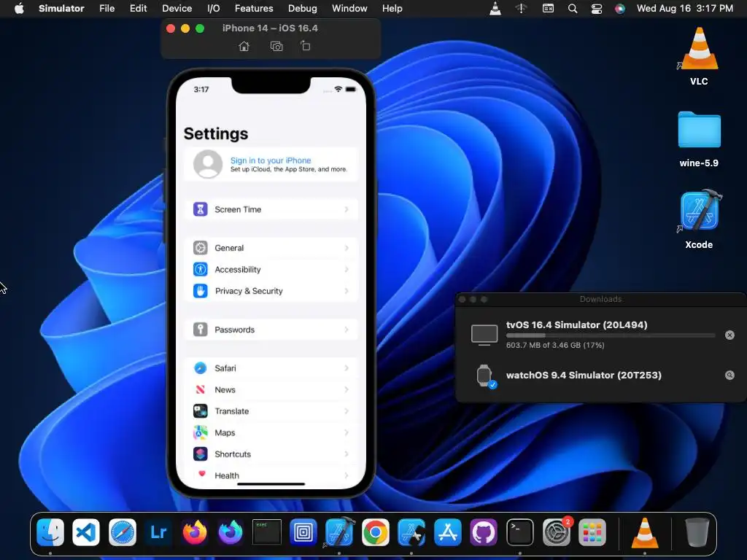Viewport: 747px width, 560px height.
Task: Expand Passwords row chevron
Action: [347, 330]
